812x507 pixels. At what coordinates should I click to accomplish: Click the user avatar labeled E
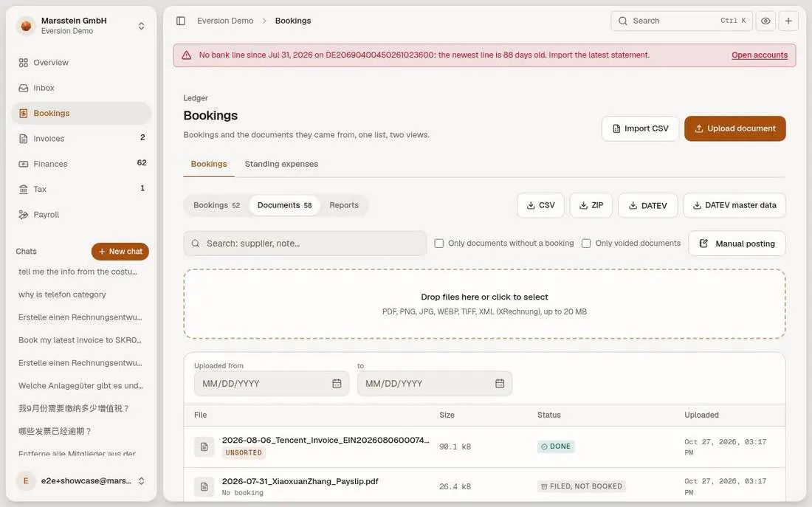pos(26,481)
